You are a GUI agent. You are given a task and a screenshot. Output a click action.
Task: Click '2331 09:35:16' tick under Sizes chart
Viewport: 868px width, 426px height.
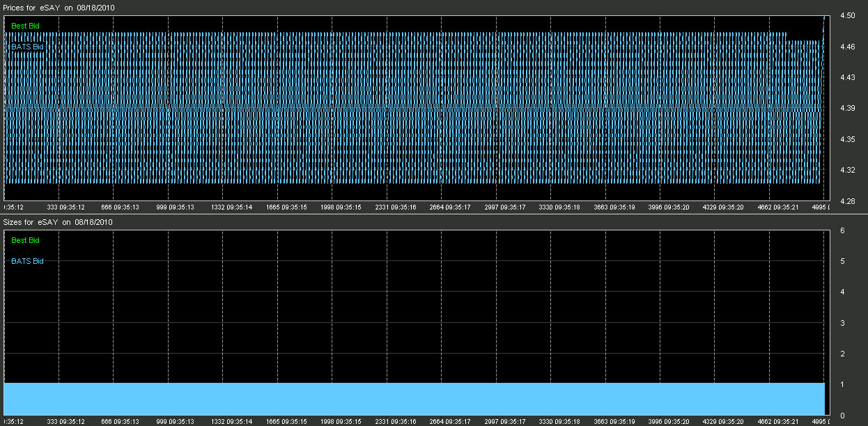(x=396, y=422)
